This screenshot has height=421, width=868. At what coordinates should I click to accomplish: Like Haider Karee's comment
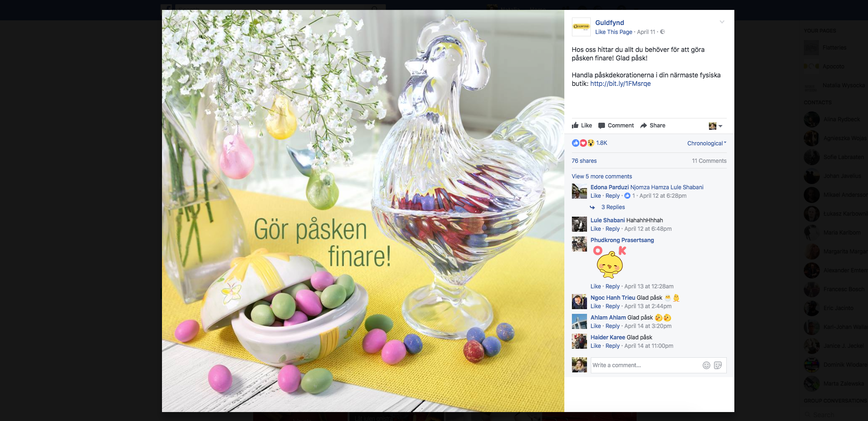596,346
